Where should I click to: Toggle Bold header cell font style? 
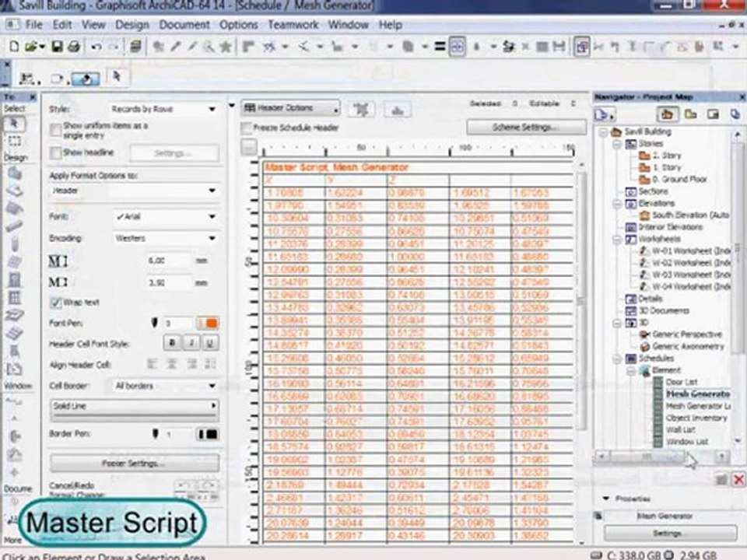click(173, 342)
